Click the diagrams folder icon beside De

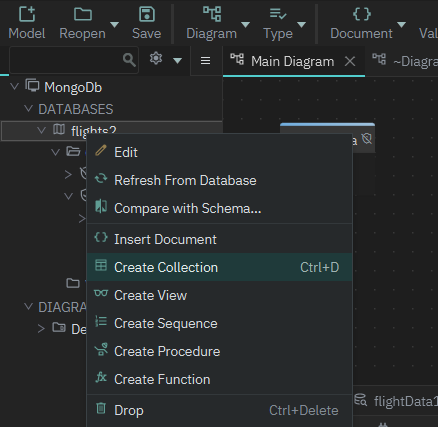59,327
